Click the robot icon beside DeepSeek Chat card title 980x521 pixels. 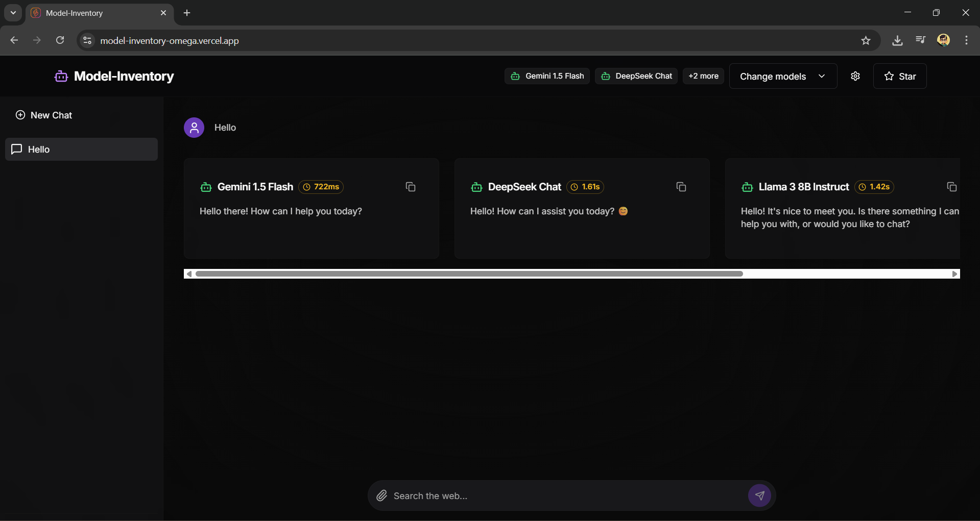(x=476, y=187)
